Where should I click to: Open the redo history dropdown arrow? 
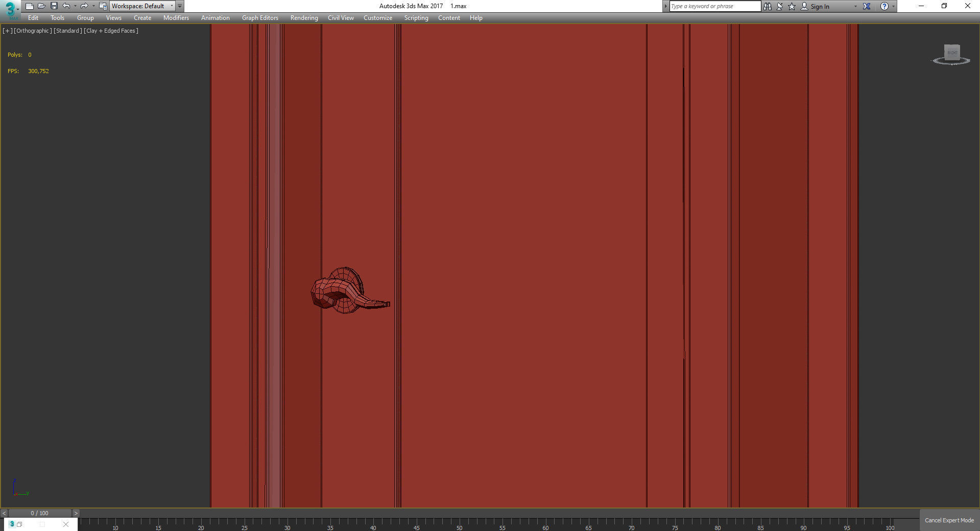[x=93, y=6]
